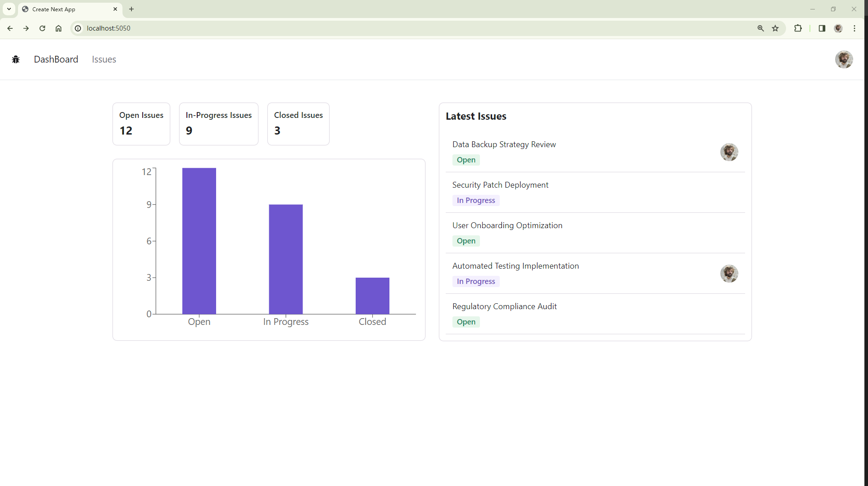
Task: Click the Open axis label
Action: pos(199,322)
